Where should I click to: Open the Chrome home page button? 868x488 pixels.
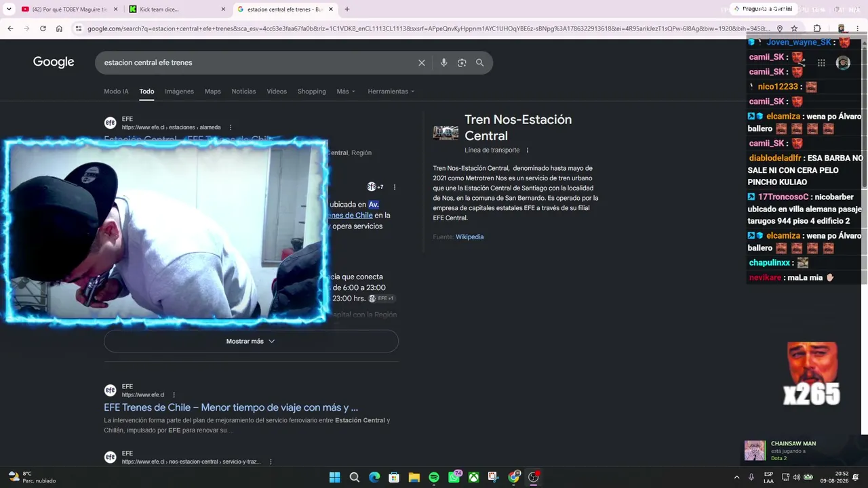click(59, 28)
